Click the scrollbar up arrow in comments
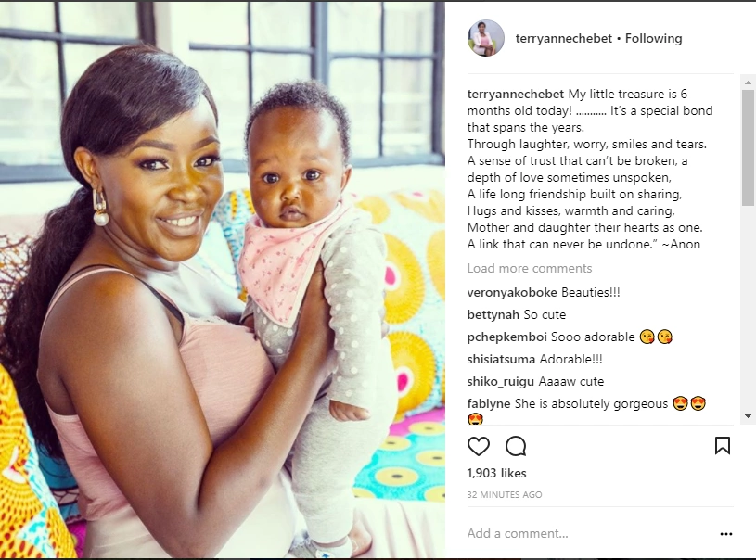The image size is (756, 560). point(748,83)
